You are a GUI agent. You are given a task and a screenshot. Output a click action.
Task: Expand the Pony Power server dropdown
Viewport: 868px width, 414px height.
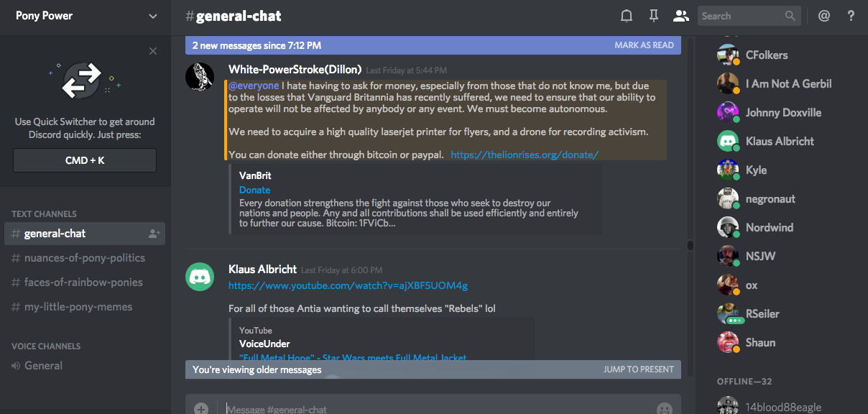[153, 16]
